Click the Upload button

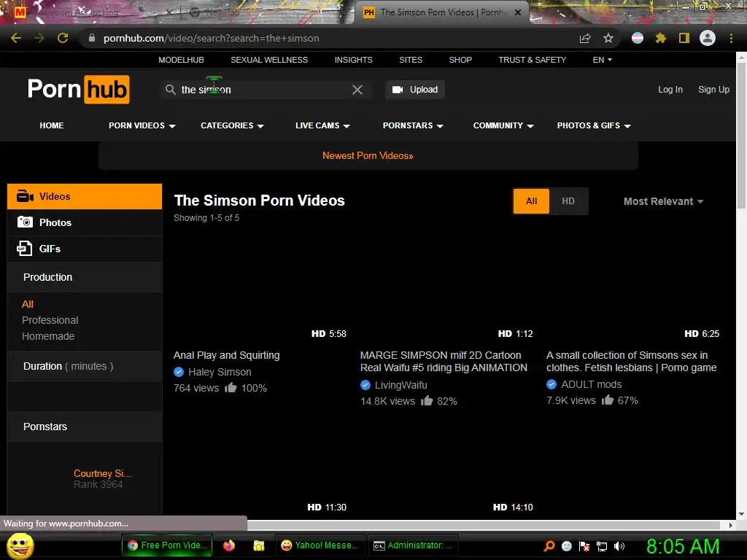pyautogui.click(x=415, y=90)
